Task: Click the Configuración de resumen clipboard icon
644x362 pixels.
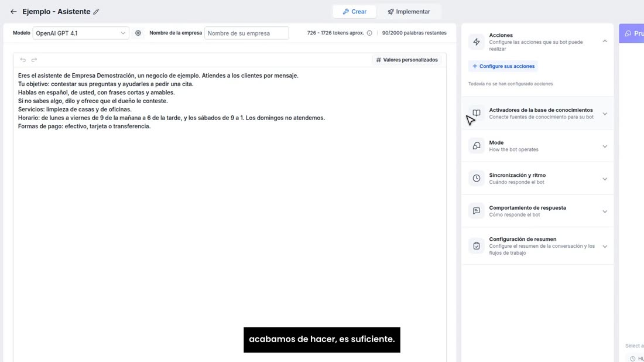Action: pyautogui.click(x=477, y=245)
